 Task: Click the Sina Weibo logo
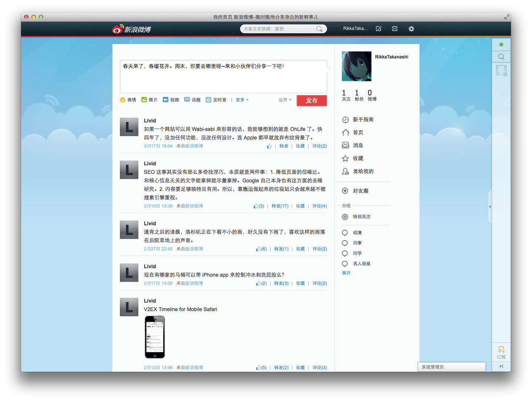coord(132,29)
